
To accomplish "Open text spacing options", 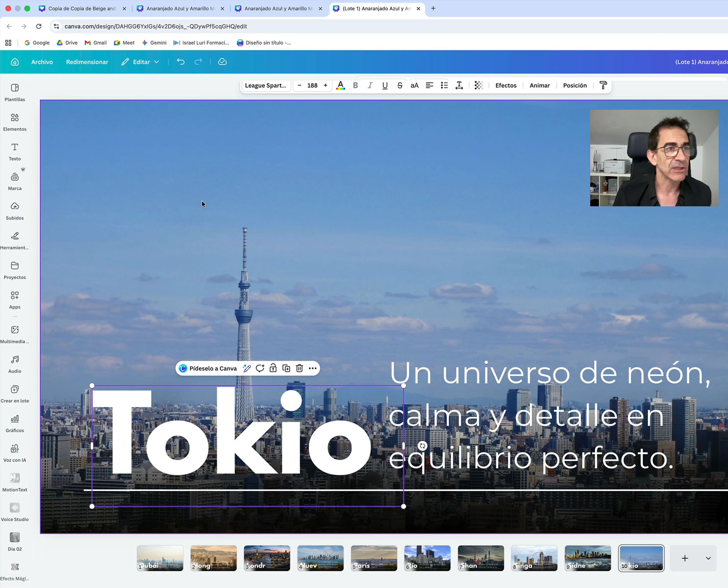I will tap(459, 85).
